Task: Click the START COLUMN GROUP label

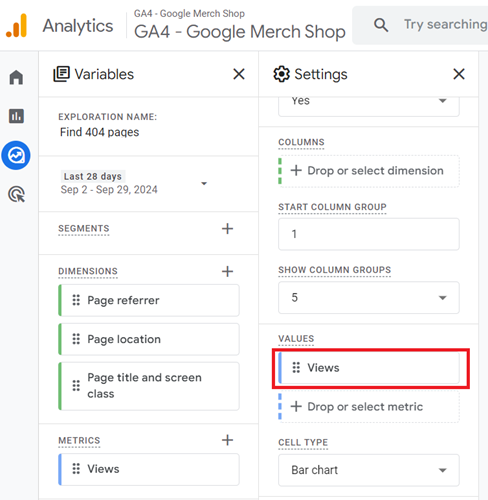Action: [332, 207]
